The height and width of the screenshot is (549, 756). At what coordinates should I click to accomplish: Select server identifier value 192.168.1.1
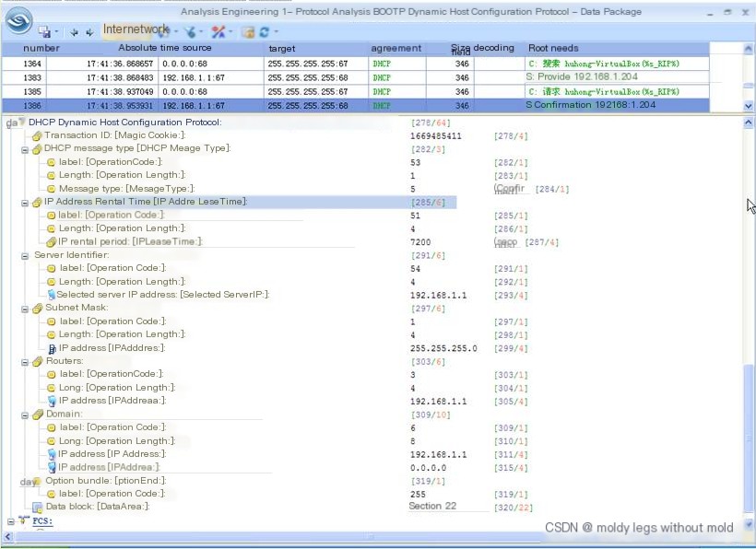438,295
